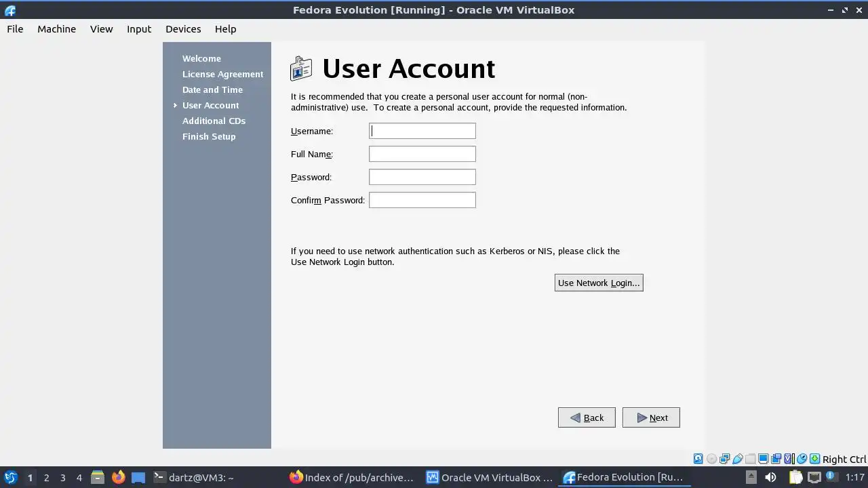This screenshot has width=868, height=488.
Task: Open the File menu
Action: 15,29
